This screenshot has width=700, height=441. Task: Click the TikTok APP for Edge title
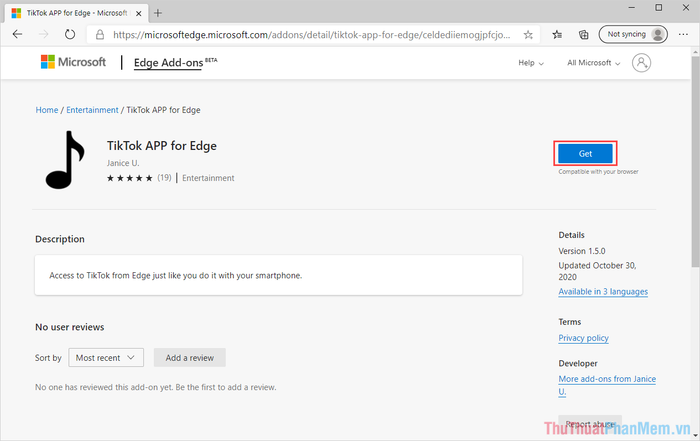coord(162,146)
